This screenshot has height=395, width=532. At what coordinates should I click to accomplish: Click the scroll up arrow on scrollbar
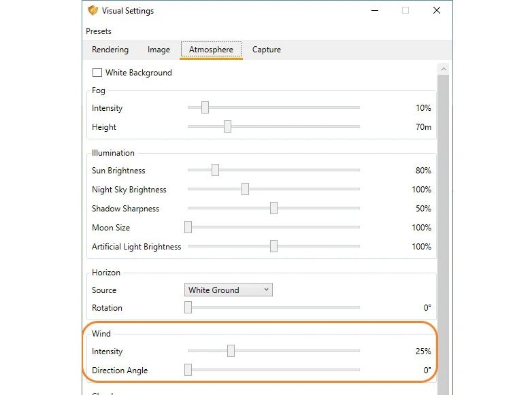click(x=444, y=69)
